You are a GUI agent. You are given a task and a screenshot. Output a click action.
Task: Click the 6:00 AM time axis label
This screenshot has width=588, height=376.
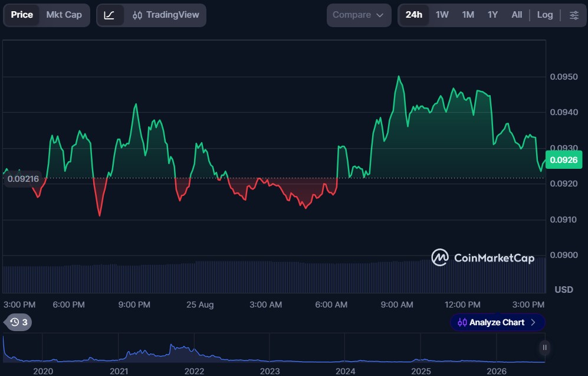[331, 305]
